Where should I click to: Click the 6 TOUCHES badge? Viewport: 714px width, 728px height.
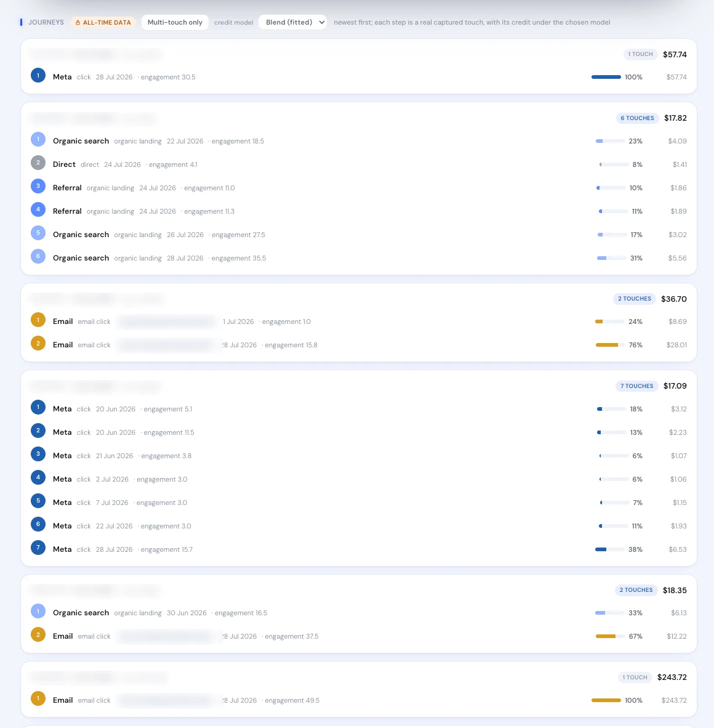[637, 118]
